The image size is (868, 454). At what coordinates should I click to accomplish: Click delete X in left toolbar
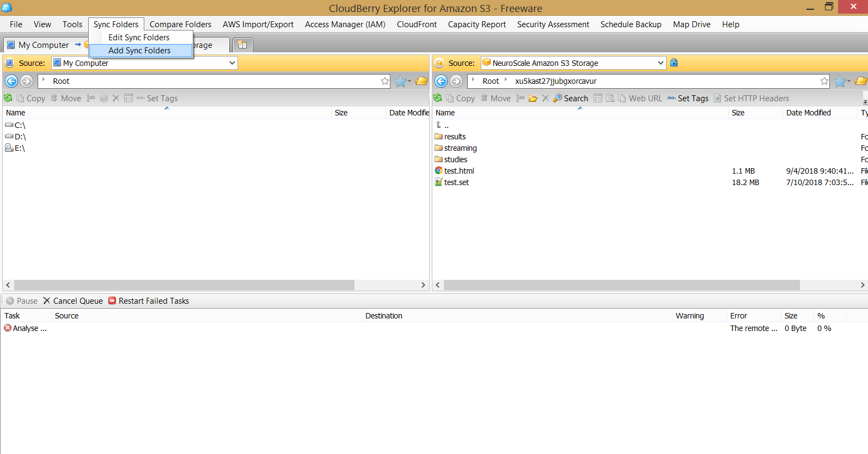[115, 98]
